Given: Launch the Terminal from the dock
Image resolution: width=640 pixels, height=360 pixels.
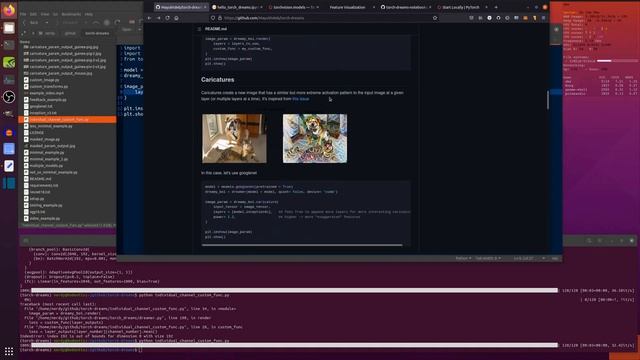Looking at the screenshot, I should (x=9, y=45).
